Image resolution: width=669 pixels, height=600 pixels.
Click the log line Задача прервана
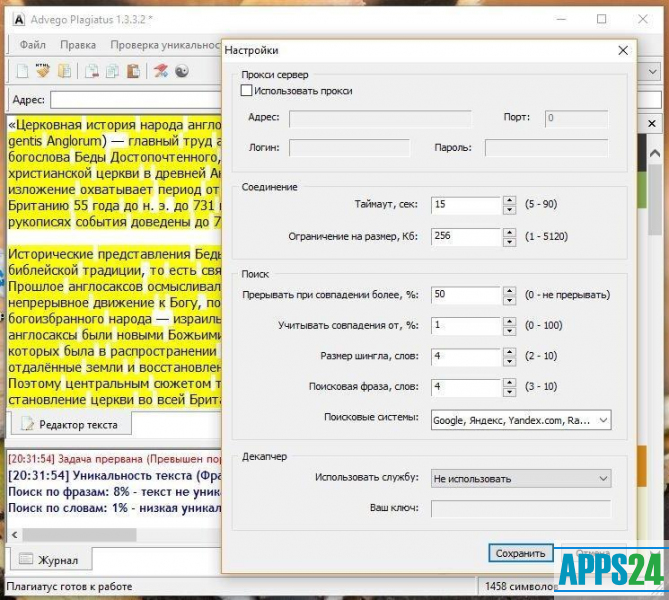115,459
